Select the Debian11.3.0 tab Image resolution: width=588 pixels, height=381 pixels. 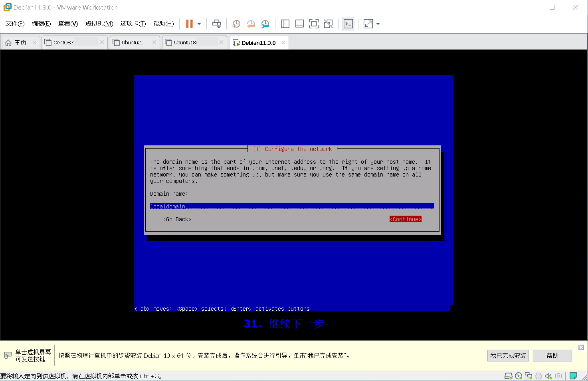(259, 43)
